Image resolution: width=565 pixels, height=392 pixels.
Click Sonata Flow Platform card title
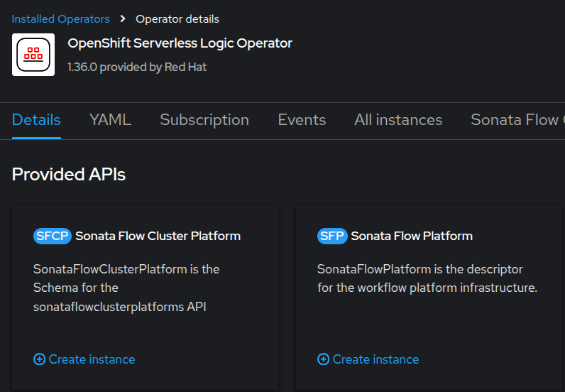tap(412, 236)
